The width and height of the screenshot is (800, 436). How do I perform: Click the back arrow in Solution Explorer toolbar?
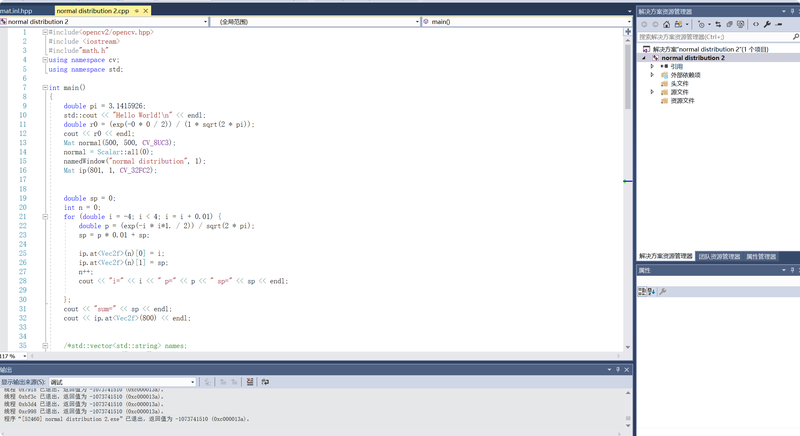644,24
